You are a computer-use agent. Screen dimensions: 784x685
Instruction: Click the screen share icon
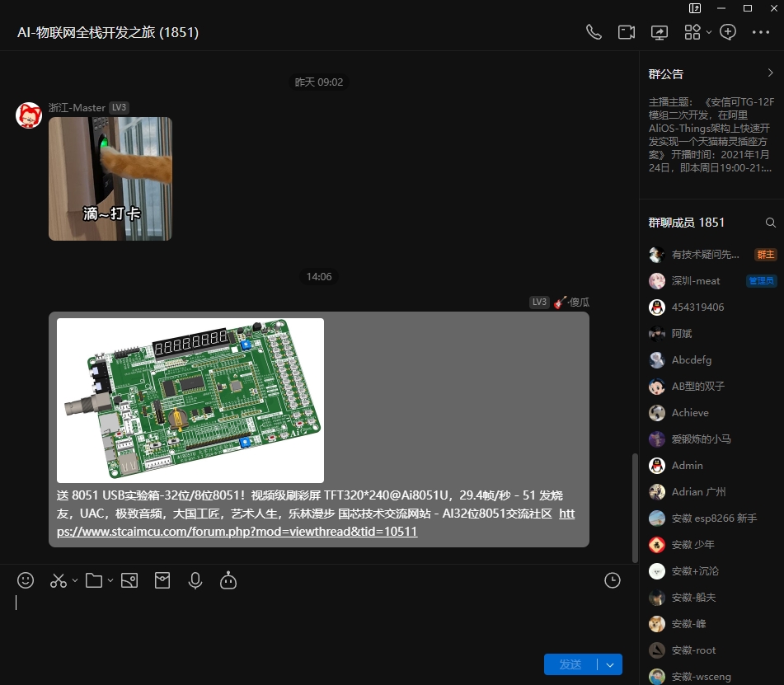tap(660, 32)
